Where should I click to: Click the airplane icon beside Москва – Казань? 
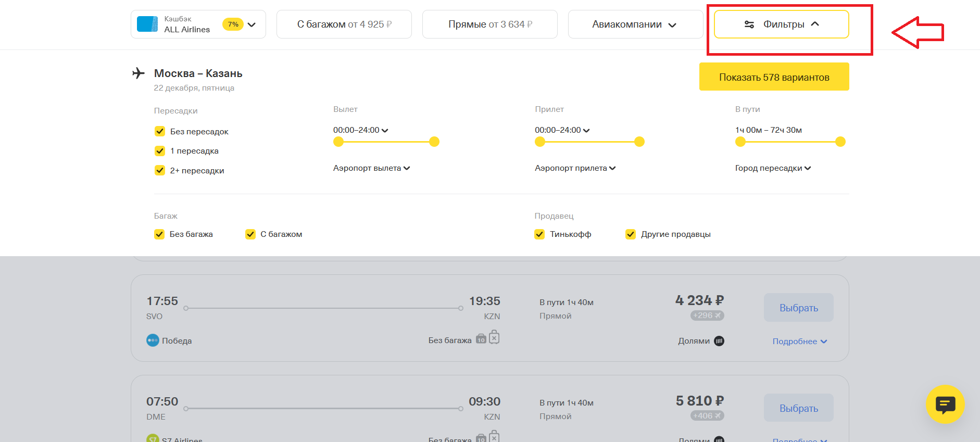point(139,73)
